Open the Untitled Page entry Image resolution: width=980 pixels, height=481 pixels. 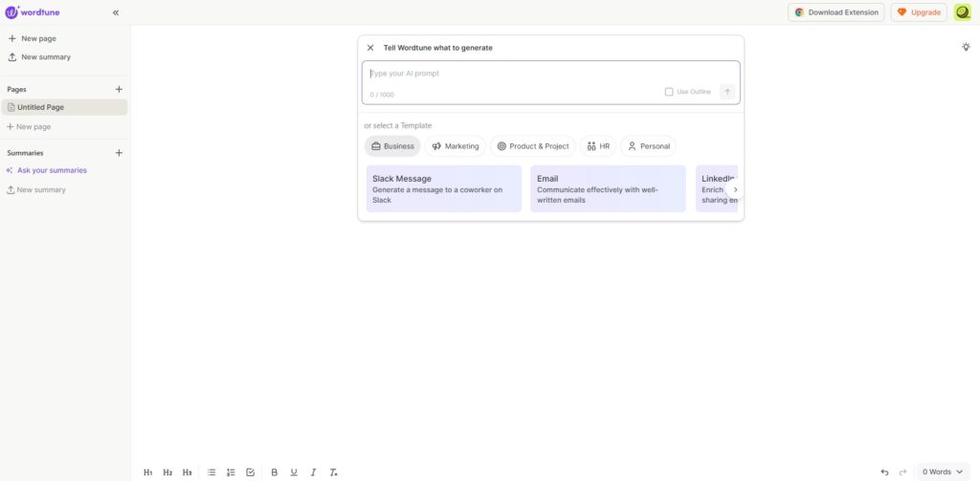(64, 107)
